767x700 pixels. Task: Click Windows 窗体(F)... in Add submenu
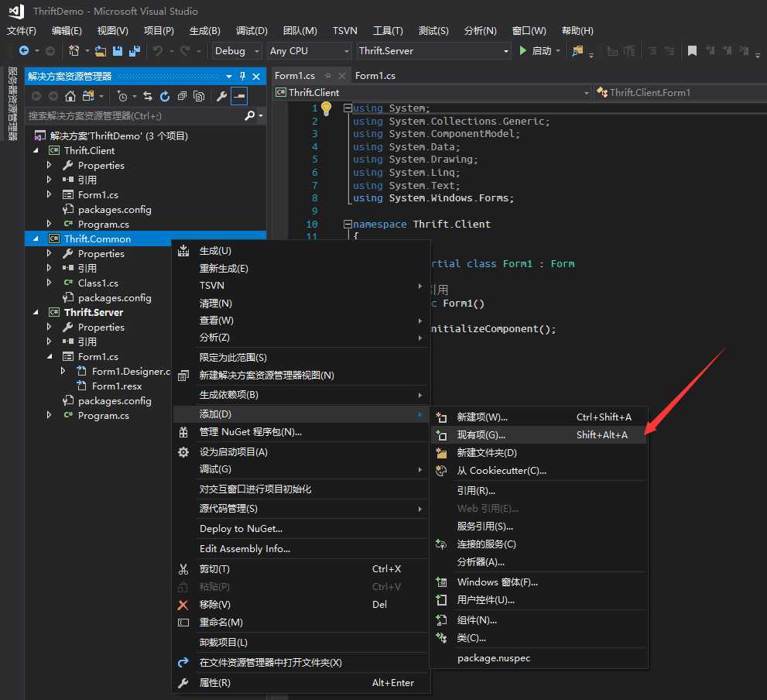pos(539,582)
